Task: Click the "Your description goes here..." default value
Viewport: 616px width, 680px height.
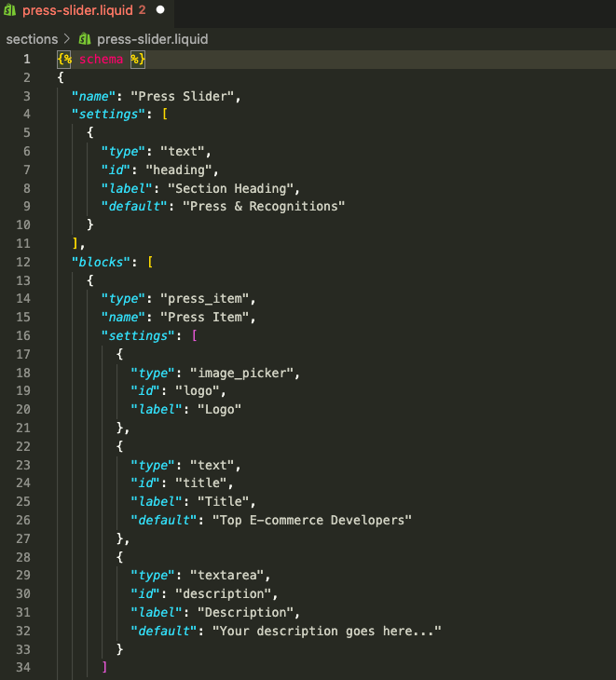Action: (x=327, y=631)
